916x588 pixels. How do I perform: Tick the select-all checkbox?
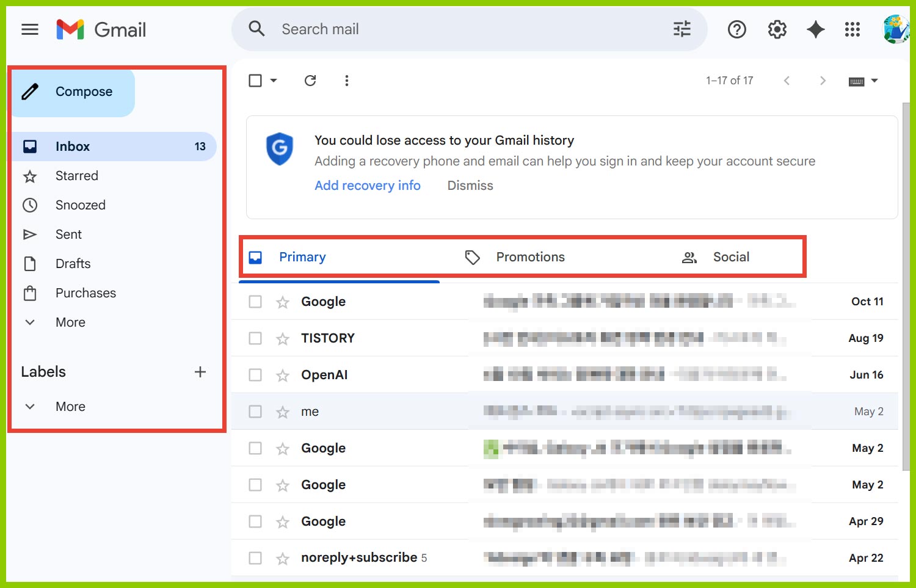255,81
